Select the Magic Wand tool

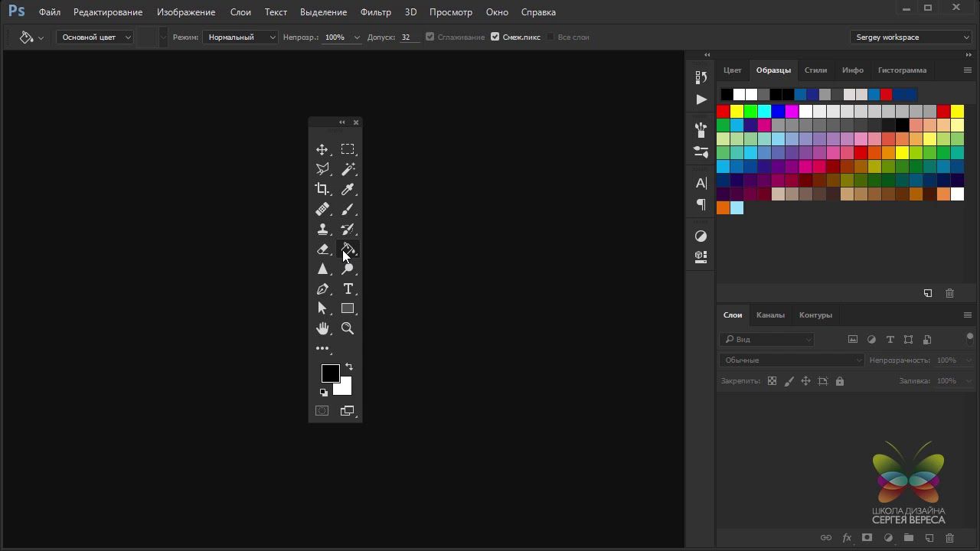[348, 169]
